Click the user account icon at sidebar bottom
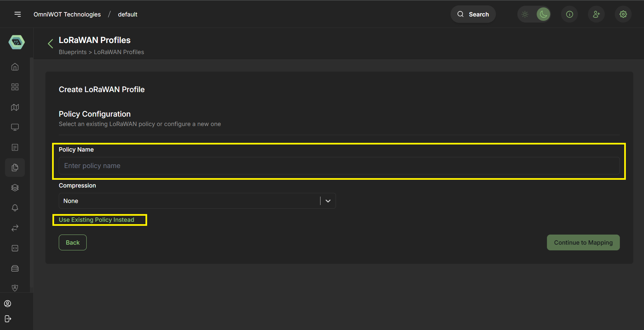Image resolution: width=644 pixels, height=330 pixels. coord(8,303)
